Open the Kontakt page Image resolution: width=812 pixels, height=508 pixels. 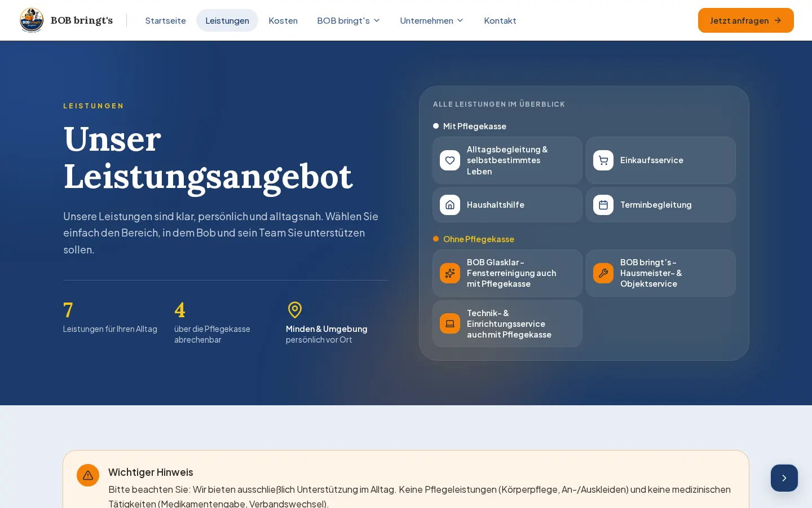(x=500, y=20)
